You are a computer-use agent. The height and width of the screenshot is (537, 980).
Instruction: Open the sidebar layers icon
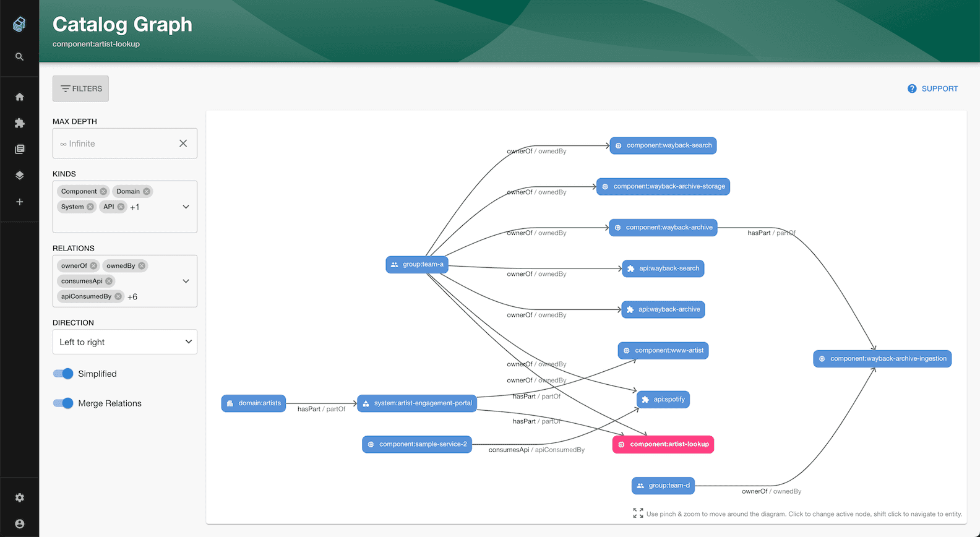coord(19,175)
